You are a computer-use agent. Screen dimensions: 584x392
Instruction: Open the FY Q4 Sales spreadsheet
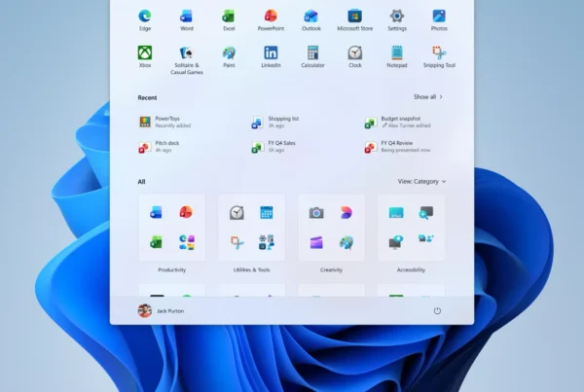(x=274, y=147)
